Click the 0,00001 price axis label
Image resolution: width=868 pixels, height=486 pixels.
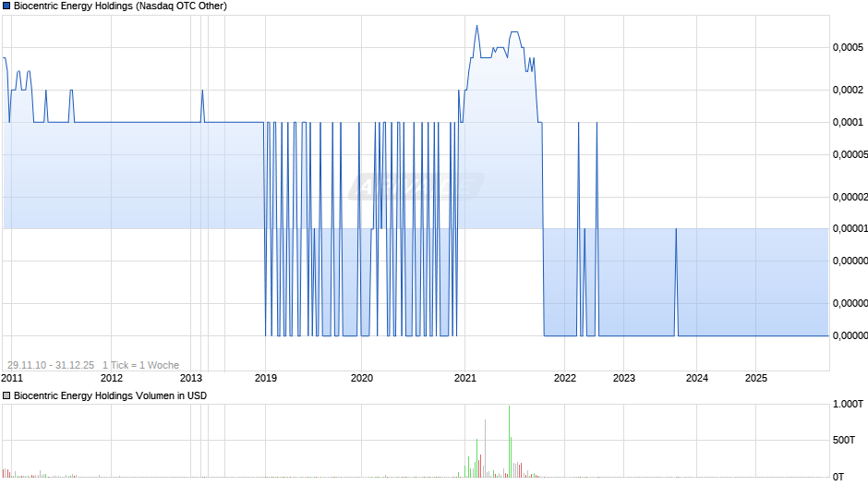(x=850, y=228)
